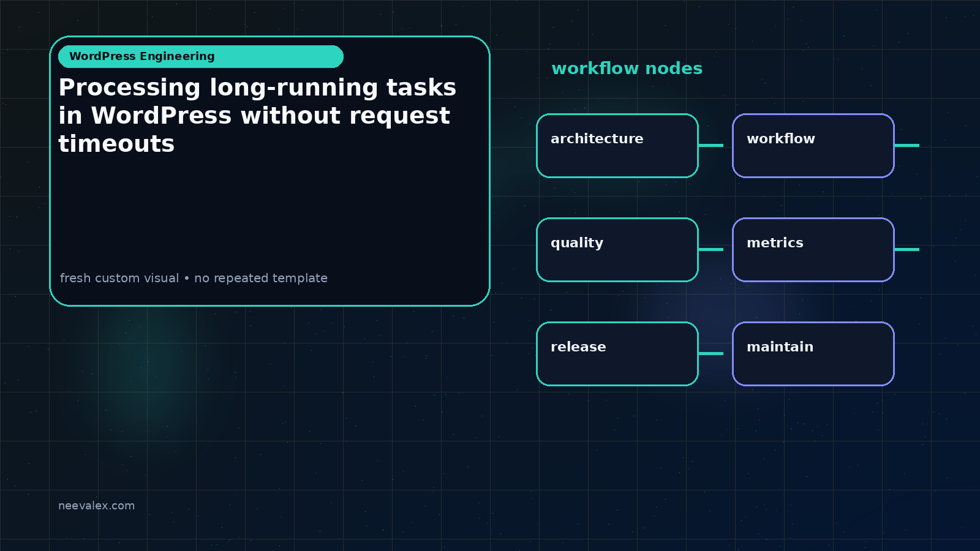Choose the metrics node
Screen dimensions: 980x551
tap(813, 250)
